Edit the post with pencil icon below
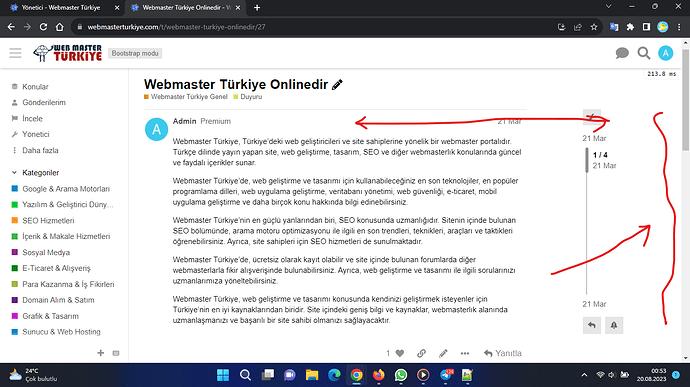Viewport: 690px width, 387px height. pos(443,353)
